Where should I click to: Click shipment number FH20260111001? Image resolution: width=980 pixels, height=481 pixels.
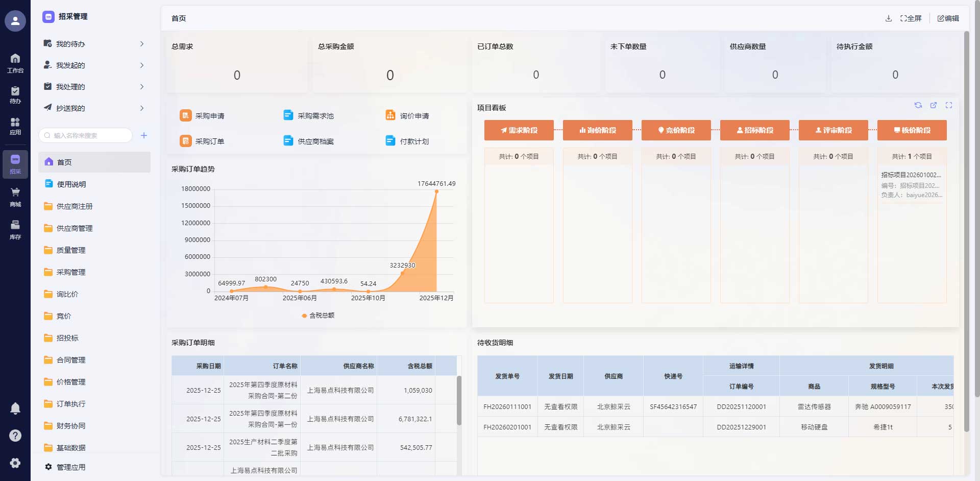click(x=507, y=407)
